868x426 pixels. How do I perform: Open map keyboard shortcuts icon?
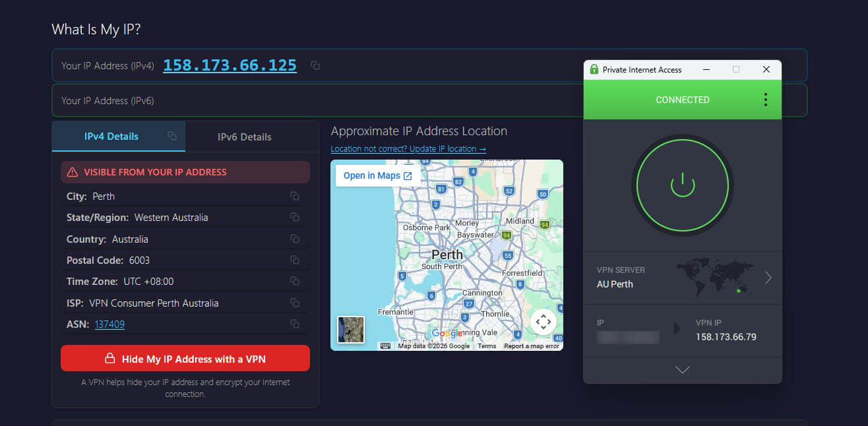point(386,346)
